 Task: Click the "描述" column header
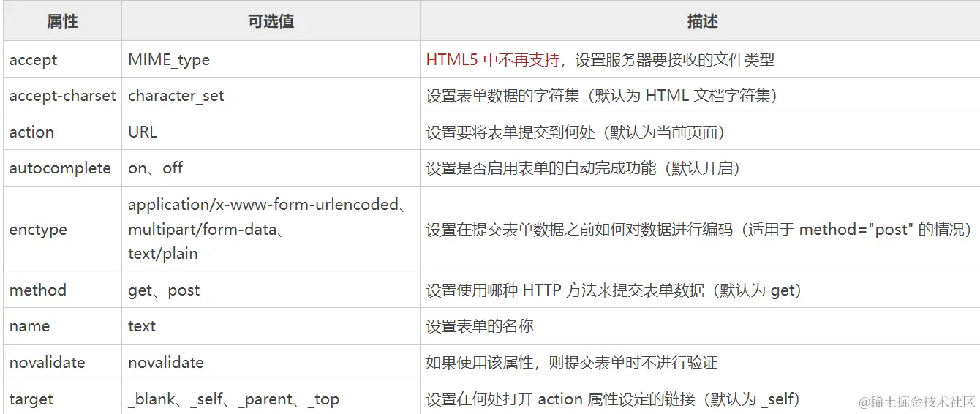tap(702, 21)
